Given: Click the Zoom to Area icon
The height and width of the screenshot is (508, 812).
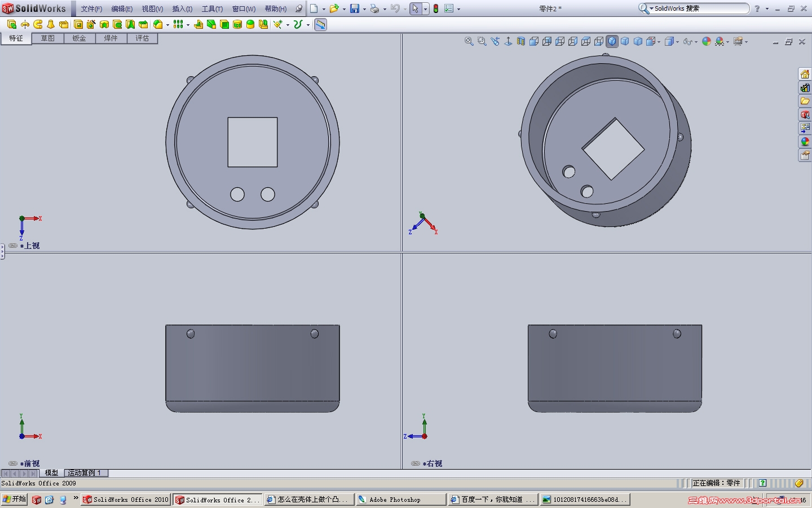Looking at the screenshot, I should point(482,41).
